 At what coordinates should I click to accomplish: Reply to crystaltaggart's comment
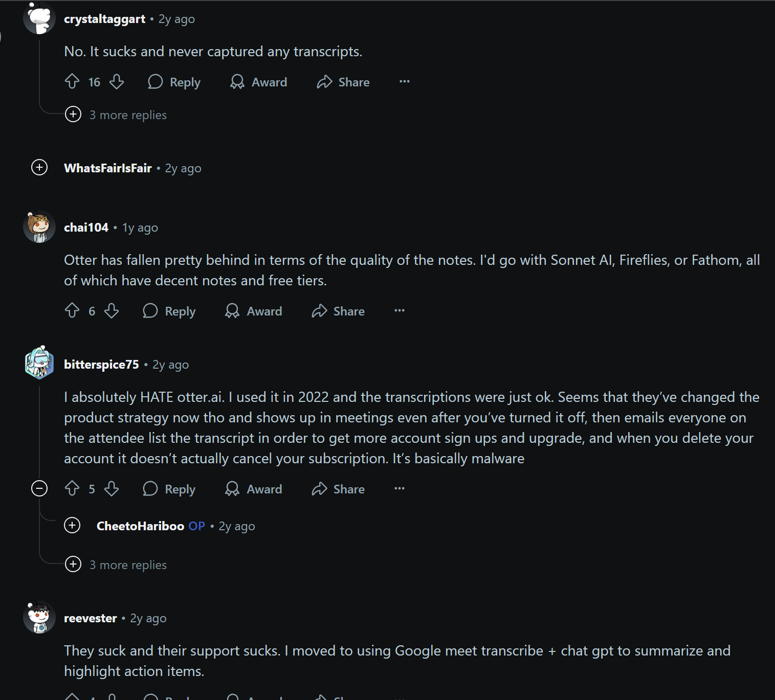[174, 82]
